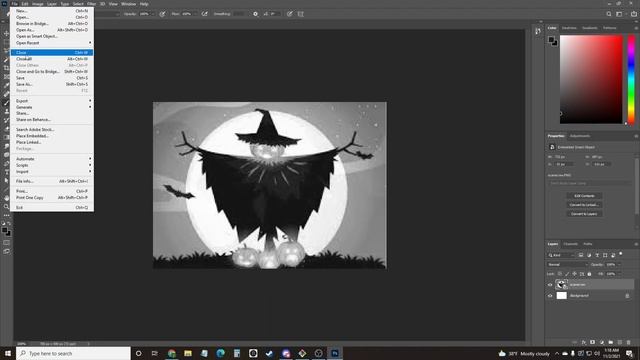Toggle pressure for opacity icon

(162, 14)
